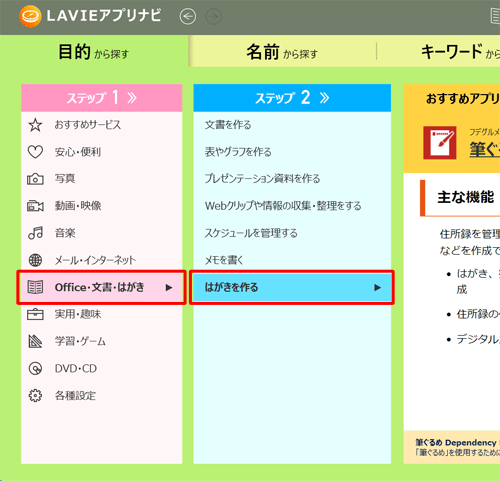Click the red 筆ぐるめ app icon
Viewport: 500px width, 481px height.
(x=440, y=143)
